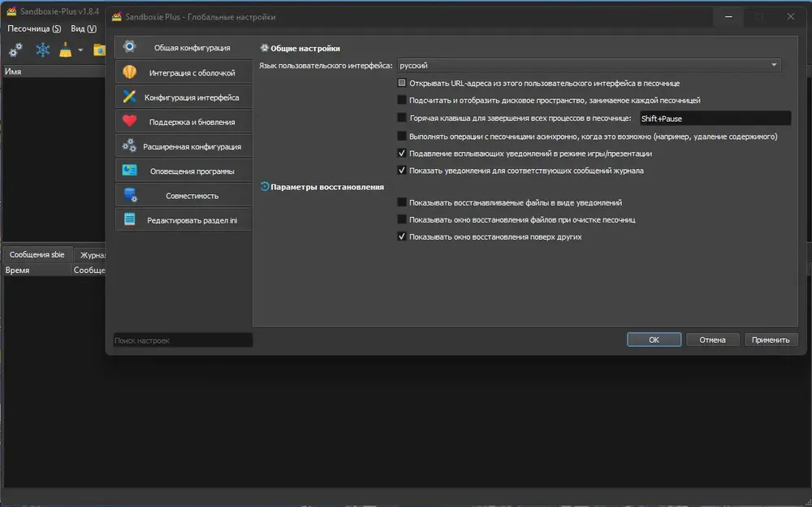Toggle asynchronous sandbox operations checkbox

[402, 136]
